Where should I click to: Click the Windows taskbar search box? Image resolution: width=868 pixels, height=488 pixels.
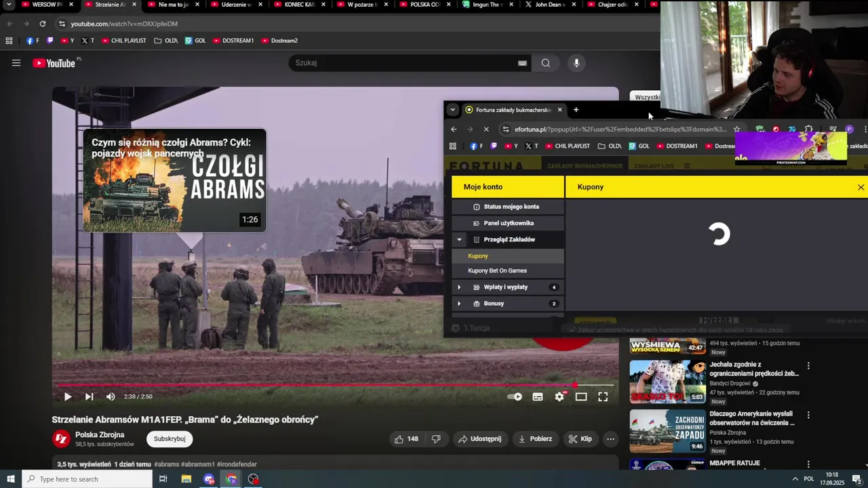point(87,479)
